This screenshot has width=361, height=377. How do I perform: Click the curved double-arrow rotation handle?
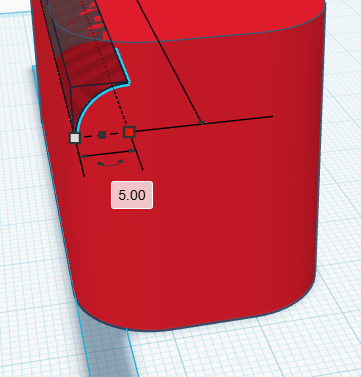point(110,163)
